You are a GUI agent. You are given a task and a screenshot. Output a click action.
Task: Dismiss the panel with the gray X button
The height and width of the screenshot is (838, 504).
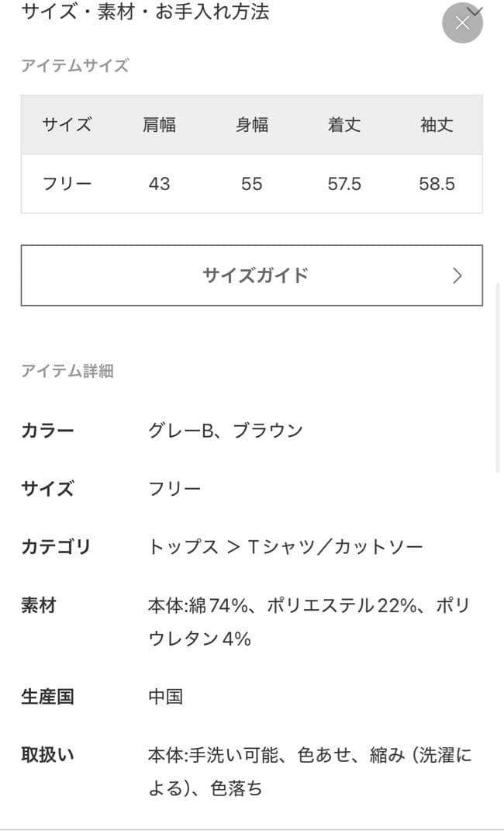tap(463, 23)
